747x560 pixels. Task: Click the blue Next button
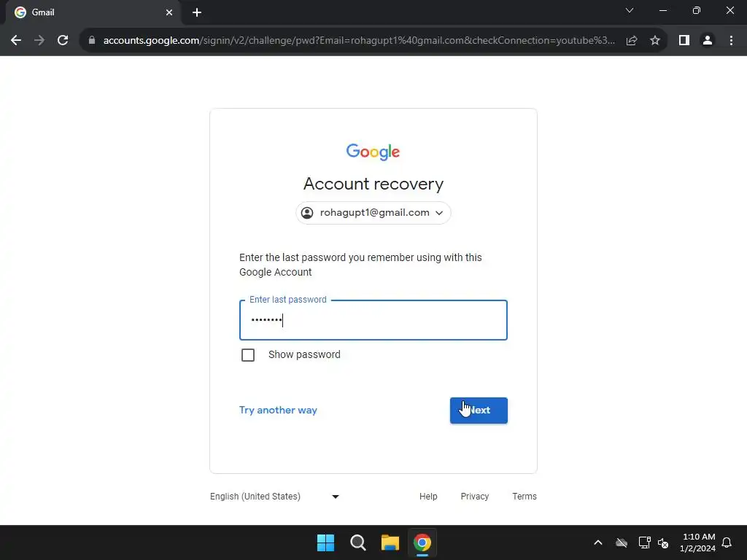(479, 411)
